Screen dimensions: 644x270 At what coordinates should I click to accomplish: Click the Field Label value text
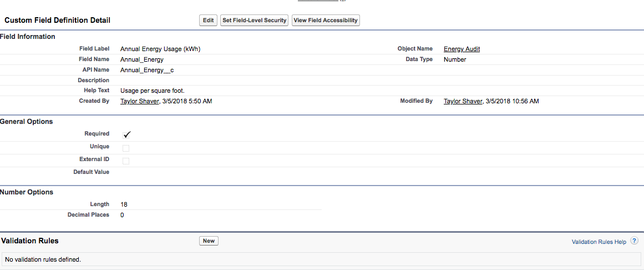tap(160, 49)
